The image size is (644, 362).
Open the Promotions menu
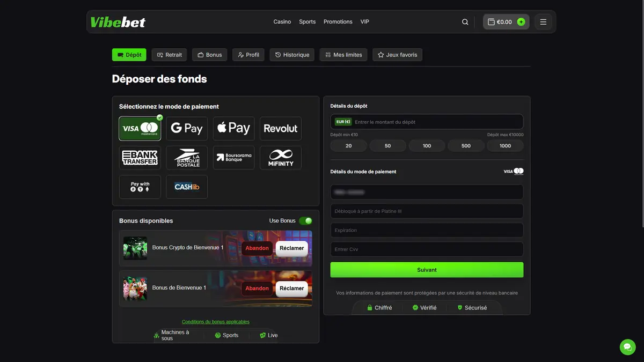pyautogui.click(x=338, y=22)
